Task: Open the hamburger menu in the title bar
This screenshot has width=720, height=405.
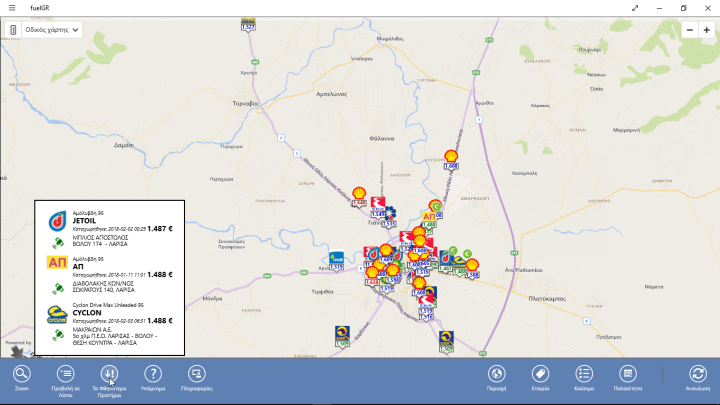Action: point(12,8)
